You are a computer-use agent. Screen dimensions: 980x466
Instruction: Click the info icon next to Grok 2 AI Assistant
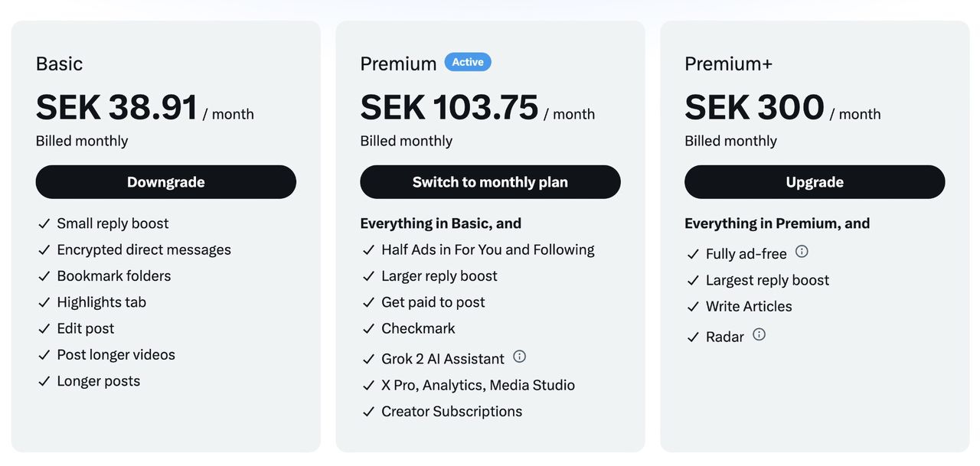click(520, 357)
